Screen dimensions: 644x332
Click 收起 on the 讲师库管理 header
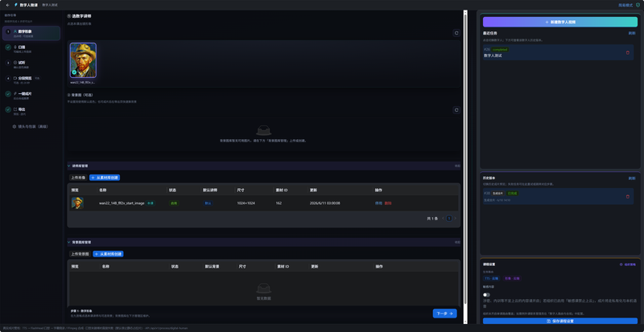tap(457, 166)
